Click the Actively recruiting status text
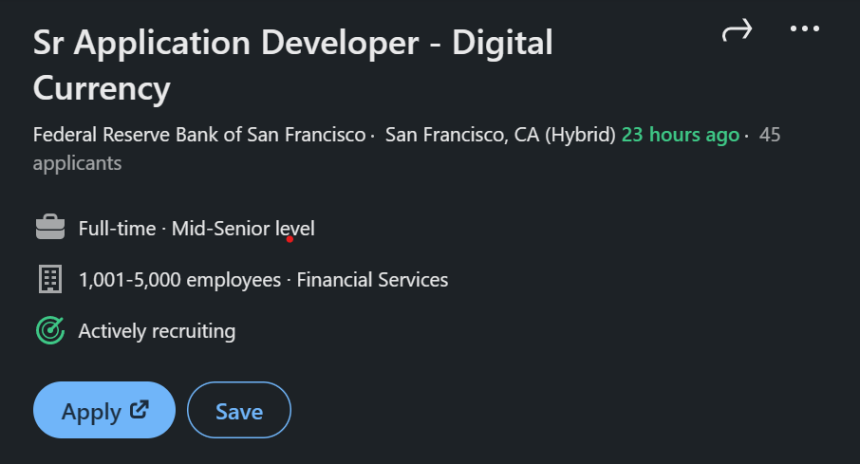This screenshot has height=464, width=860. (157, 331)
